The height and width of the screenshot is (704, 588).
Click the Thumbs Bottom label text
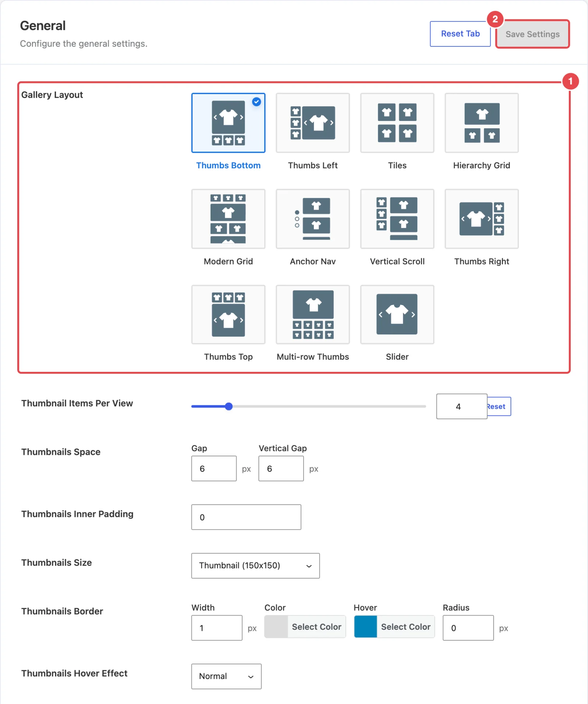tap(228, 165)
